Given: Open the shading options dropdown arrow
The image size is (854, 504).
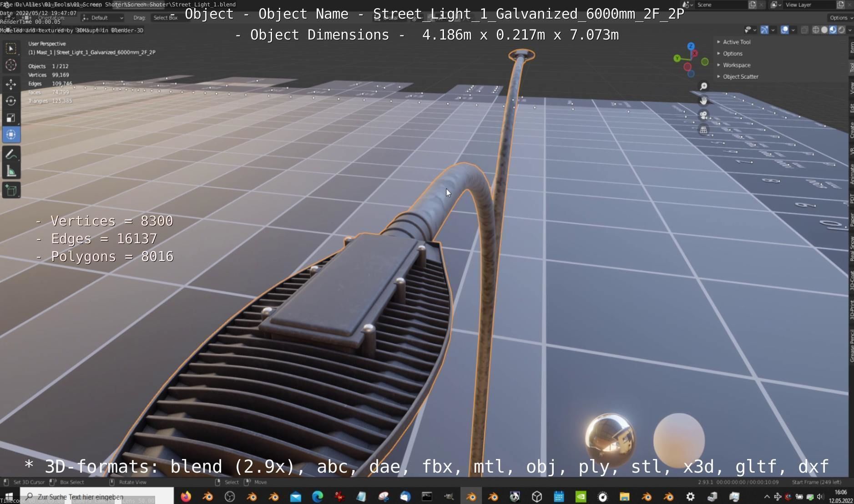Looking at the screenshot, I should pos(849,30).
